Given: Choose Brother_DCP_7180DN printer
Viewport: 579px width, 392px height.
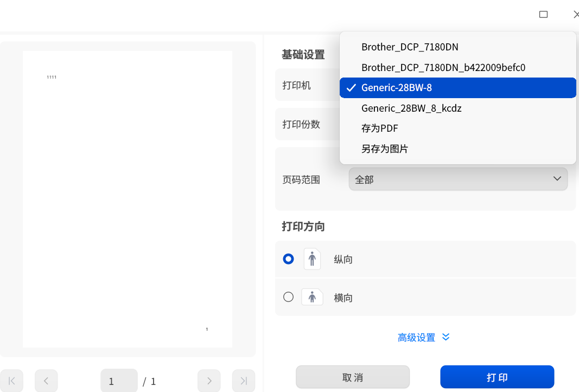Looking at the screenshot, I should point(458,47).
